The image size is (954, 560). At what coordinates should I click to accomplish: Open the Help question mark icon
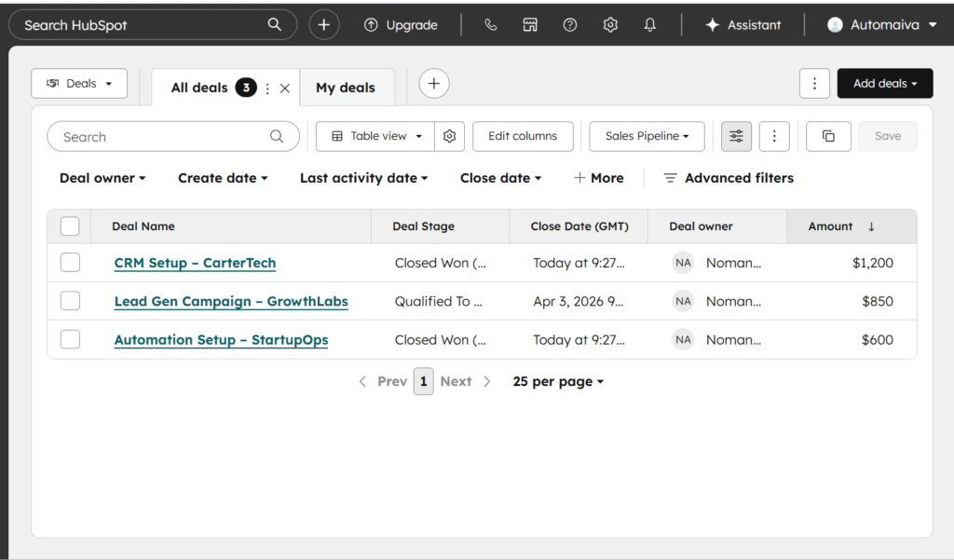click(570, 24)
